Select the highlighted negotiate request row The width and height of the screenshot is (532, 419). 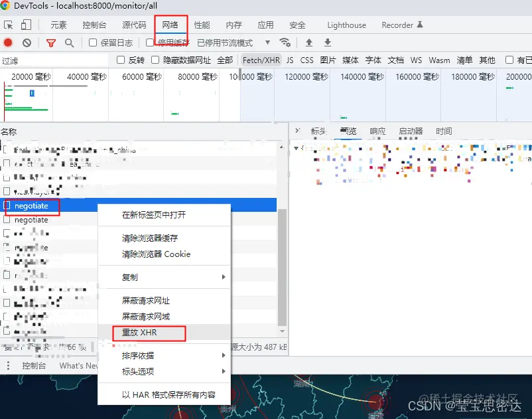click(x=139, y=205)
